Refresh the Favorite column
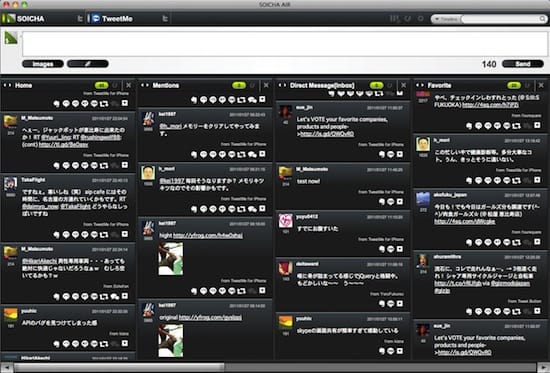This screenshot has width=550, height=373. [527, 85]
